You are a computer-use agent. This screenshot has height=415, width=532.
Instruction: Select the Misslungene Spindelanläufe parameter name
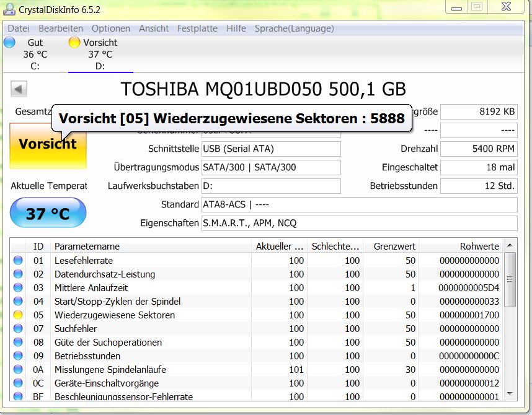110,370
